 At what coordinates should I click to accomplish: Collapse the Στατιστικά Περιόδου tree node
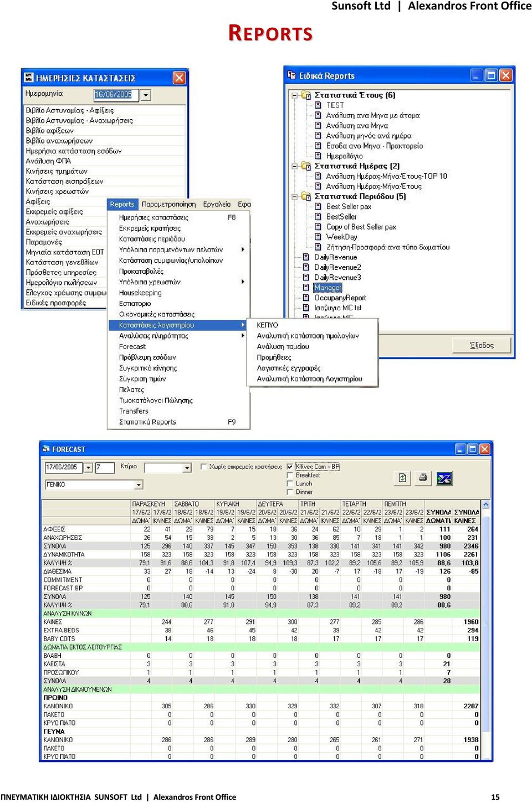(295, 197)
